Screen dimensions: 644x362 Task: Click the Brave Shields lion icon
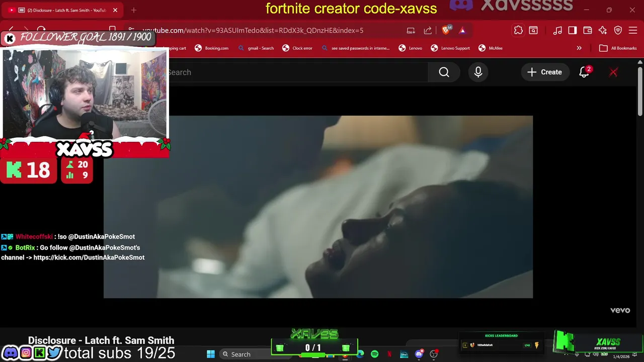tap(446, 30)
